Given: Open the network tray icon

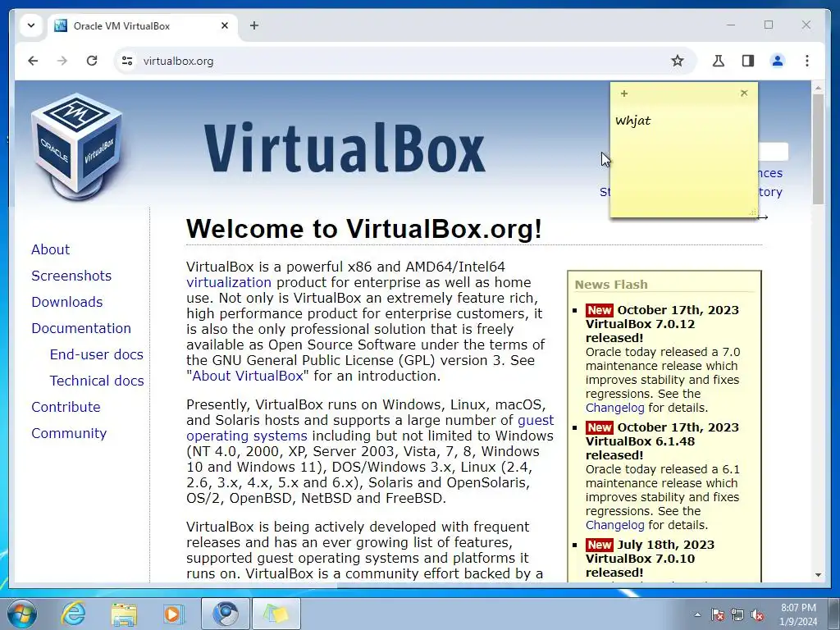Looking at the screenshot, I should click(737, 614).
